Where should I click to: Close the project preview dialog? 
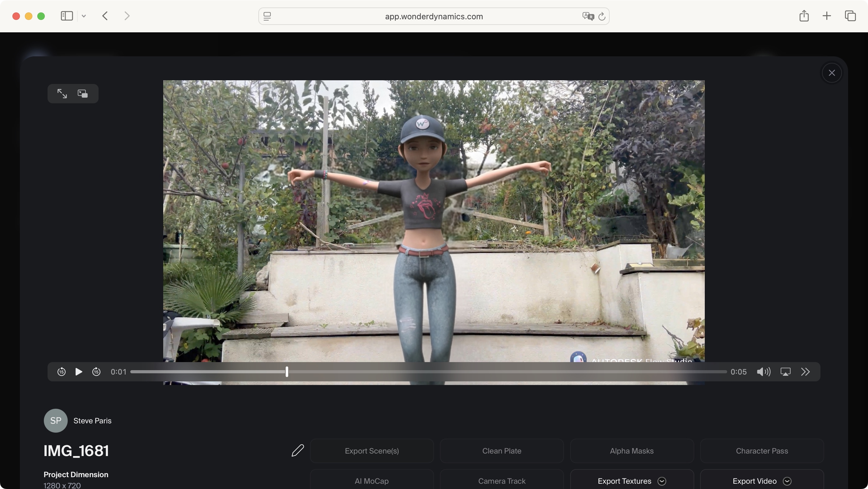coord(832,73)
